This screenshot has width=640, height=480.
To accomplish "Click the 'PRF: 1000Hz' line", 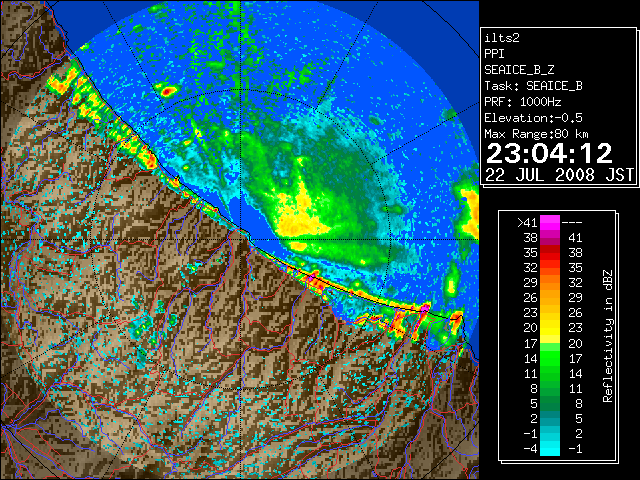I will pos(522,102).
